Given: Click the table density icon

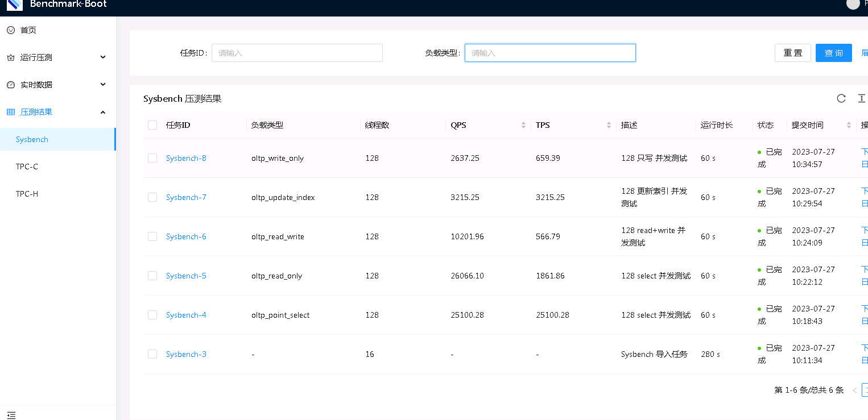Looking at the screenshot, I should pyautogui.click(x=861, y=98).
